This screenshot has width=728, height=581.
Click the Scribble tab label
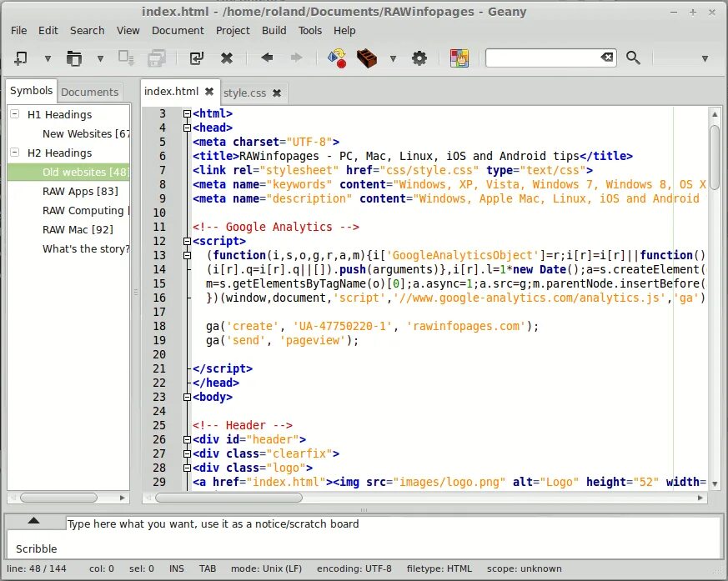[x=36, y=549]
